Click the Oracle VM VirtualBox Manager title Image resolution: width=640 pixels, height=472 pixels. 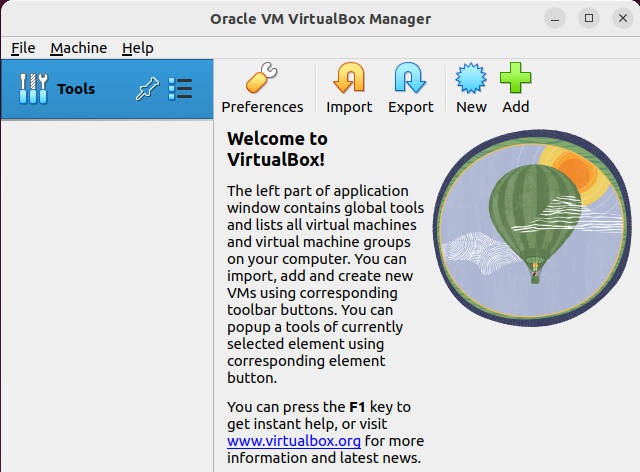pyautogui.click(x=320, y=19)
